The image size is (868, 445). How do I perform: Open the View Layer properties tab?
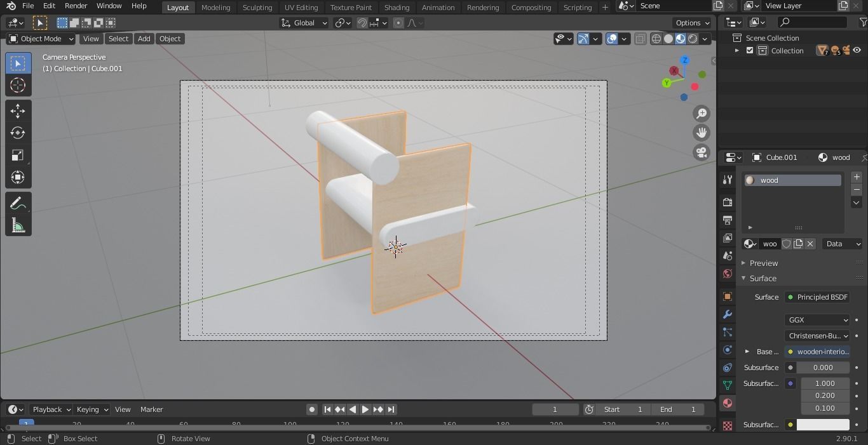tap(728, 238)
